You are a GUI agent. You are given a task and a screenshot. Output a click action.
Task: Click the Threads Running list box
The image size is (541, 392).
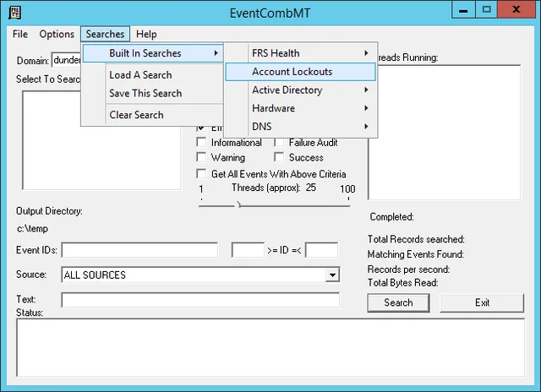pyautogui.click(x=445, y=133)
